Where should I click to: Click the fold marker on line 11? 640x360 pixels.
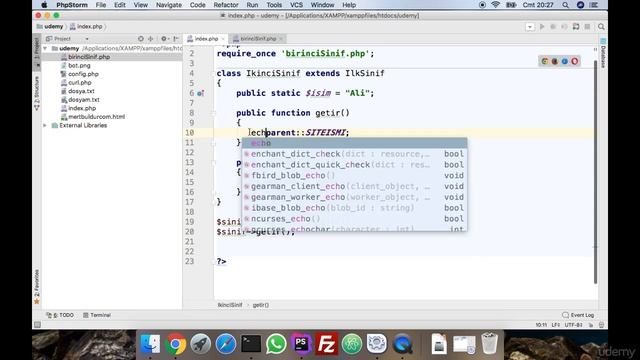(x=213, y=143)
